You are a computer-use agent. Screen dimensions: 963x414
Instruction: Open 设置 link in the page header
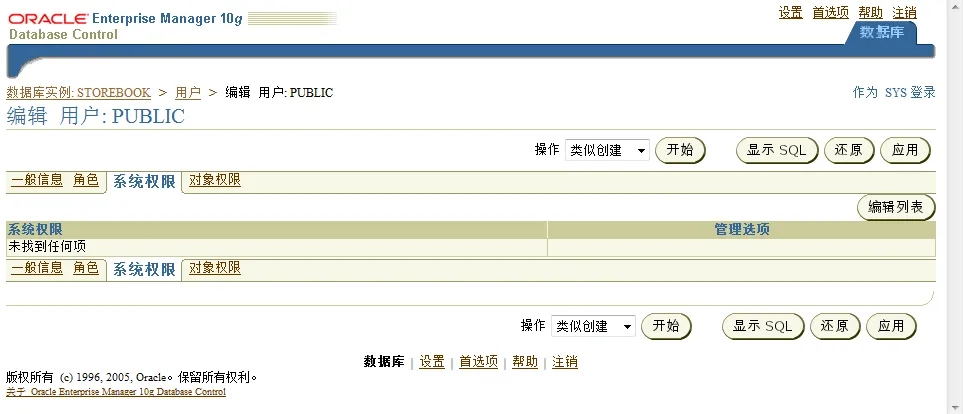coord(790,12)
